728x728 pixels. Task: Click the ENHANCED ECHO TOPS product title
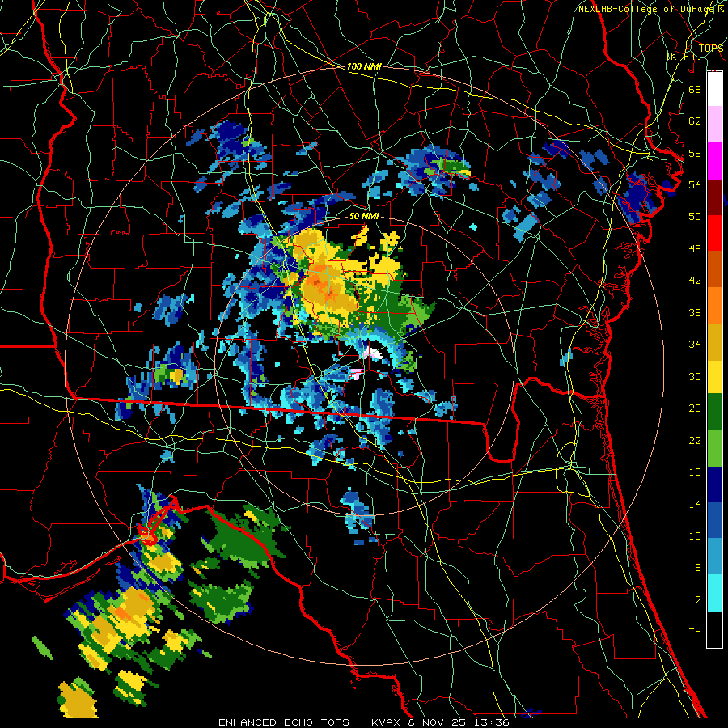point(283,722)
